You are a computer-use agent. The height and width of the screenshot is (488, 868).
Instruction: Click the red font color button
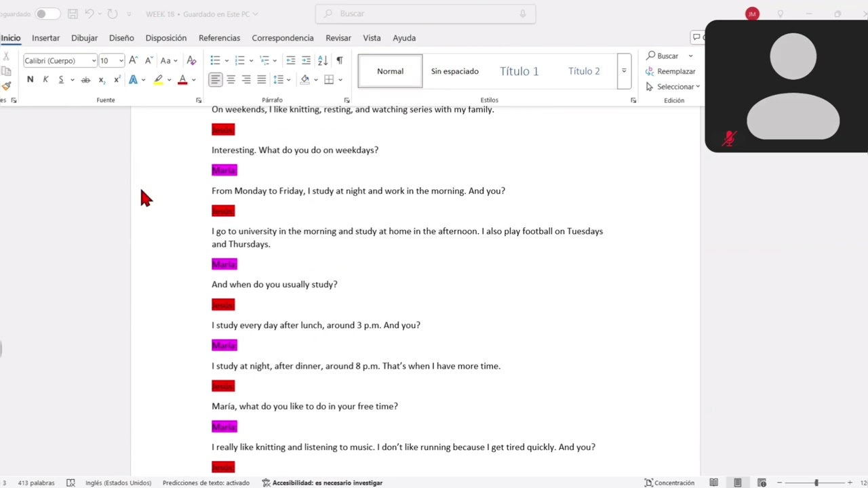[182, 79]
